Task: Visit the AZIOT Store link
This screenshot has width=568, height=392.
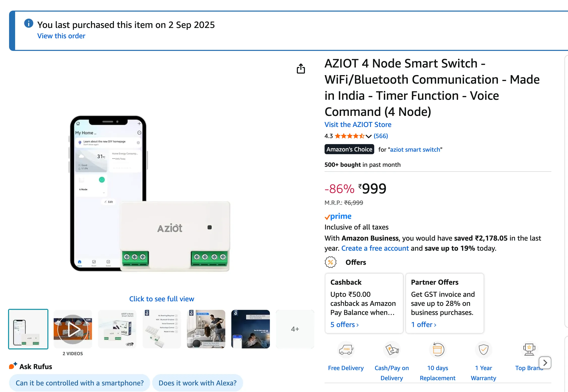Action: [x=358, y=124]
